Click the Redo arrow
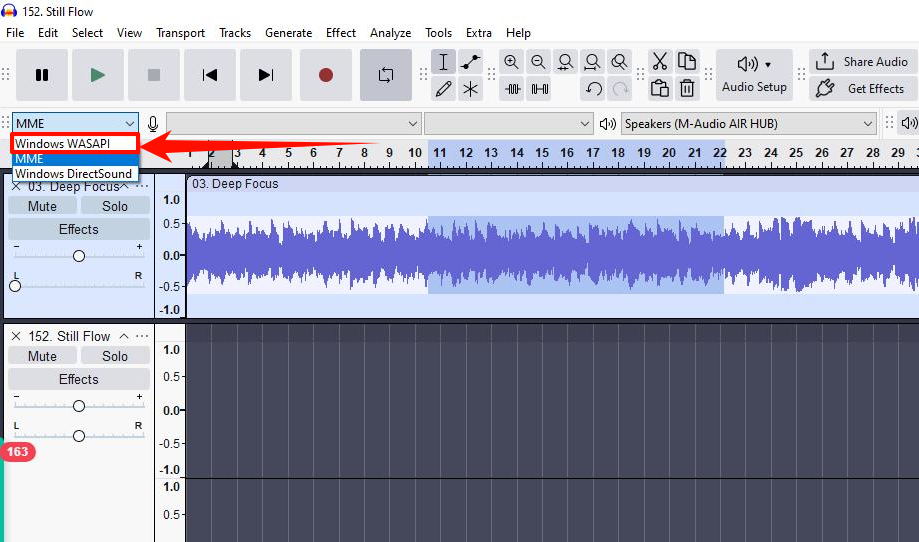919x542 pixels. tap(620, 89)
